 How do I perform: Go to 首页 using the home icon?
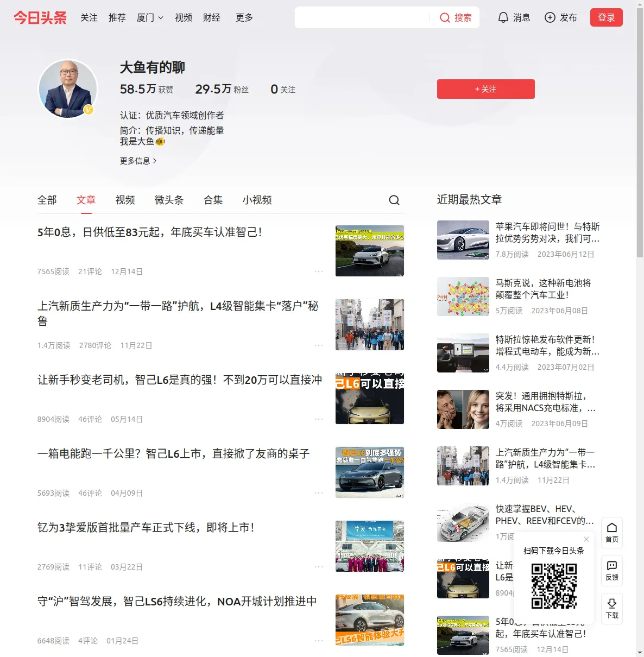pyautogui.click(x=612, y=528)
